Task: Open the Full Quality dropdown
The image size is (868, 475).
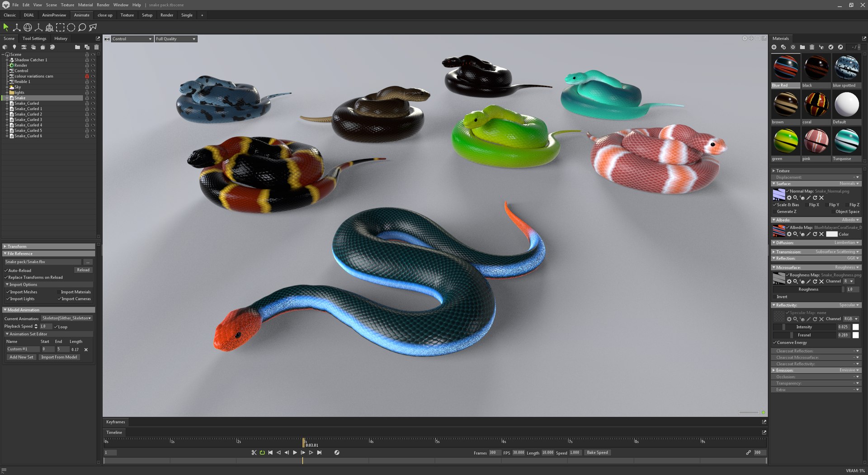Action: click(176, 39)
